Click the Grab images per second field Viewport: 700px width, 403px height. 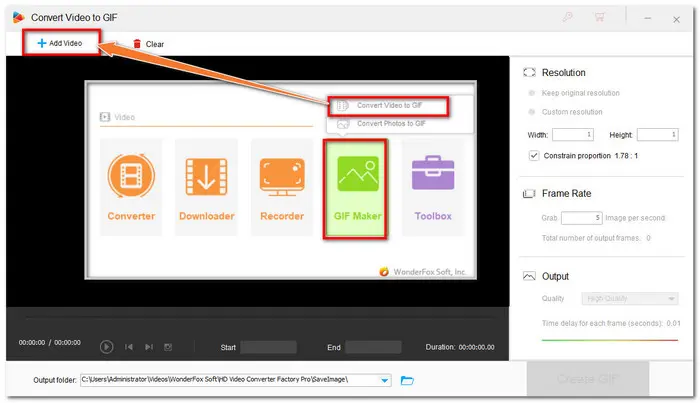click(582, 218)
